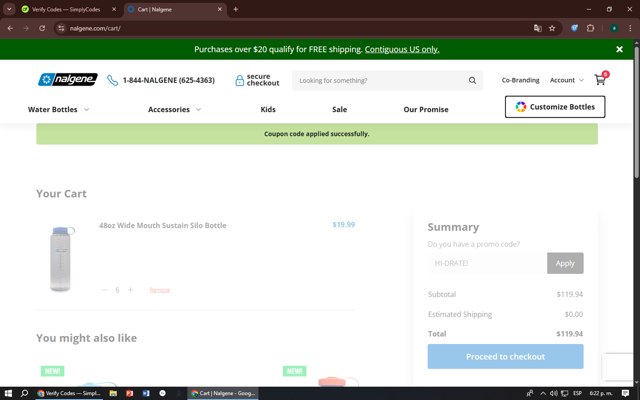Open a new browser tab
The width and height of the screenshot is (640, 400).
coord(236,9)
